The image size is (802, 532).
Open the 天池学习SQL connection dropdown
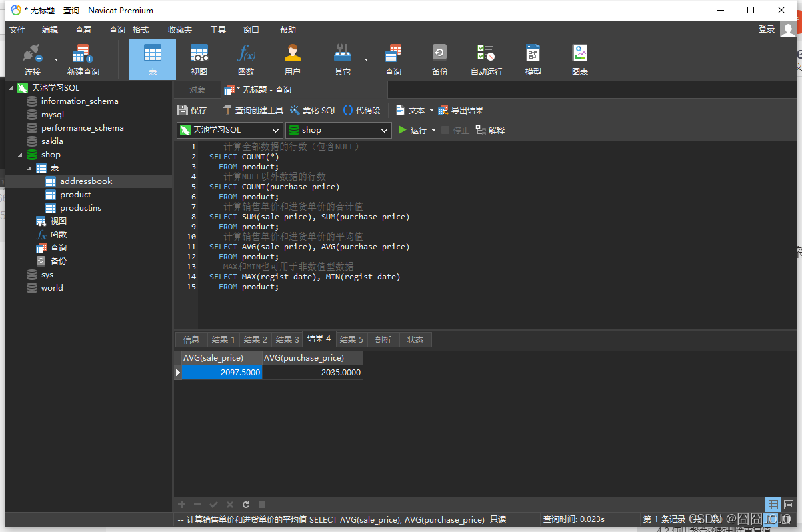pos(229,130)
